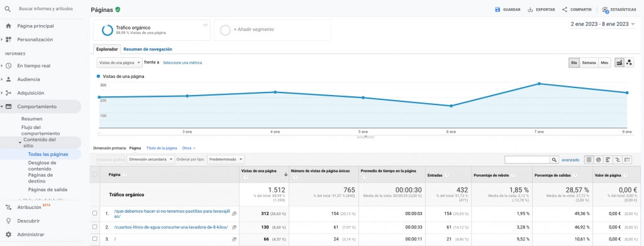Screen dimensions: 644x246
Task: Collapse the chart using the handle below the graph
Action: pos(365,137)
